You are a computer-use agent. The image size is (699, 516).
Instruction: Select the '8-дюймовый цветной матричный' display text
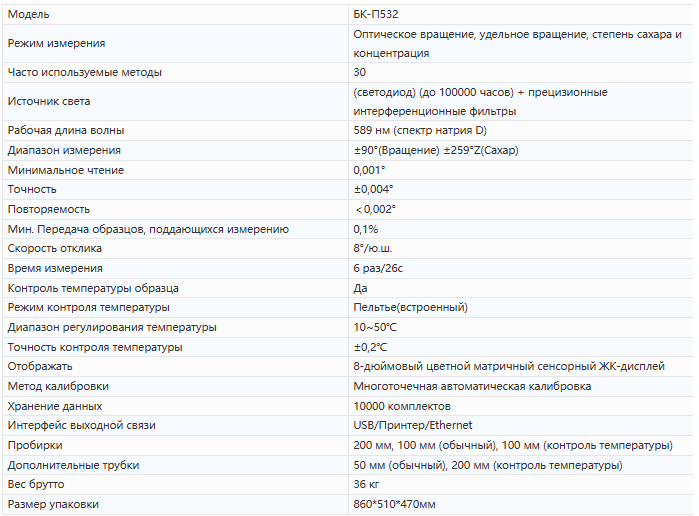click(444, 367)
